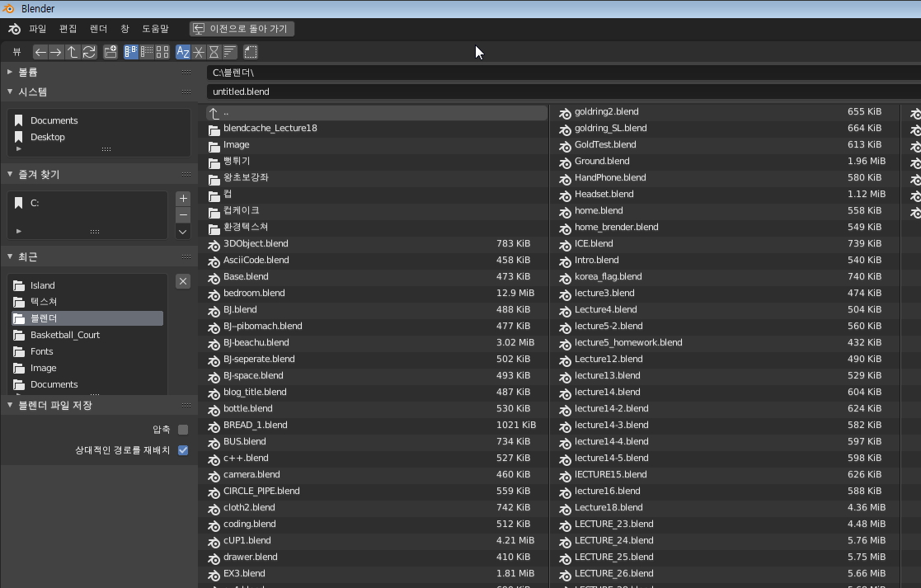This screenshot has height=588, width=921.
Task: Open the 파일 menu
Action: click(x=38, y=29)
